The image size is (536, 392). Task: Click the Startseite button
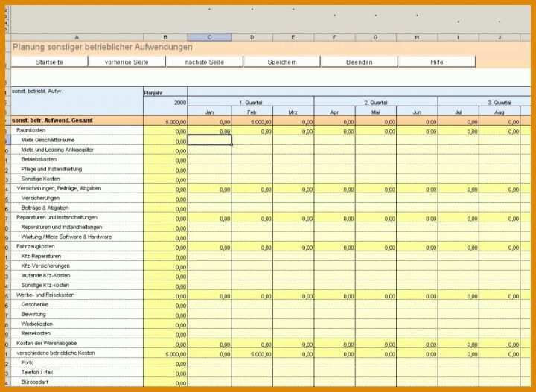pos(49,62)
